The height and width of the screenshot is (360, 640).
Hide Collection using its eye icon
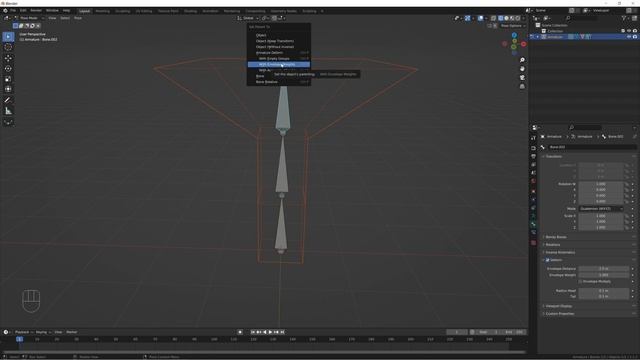tap(629, 31)
